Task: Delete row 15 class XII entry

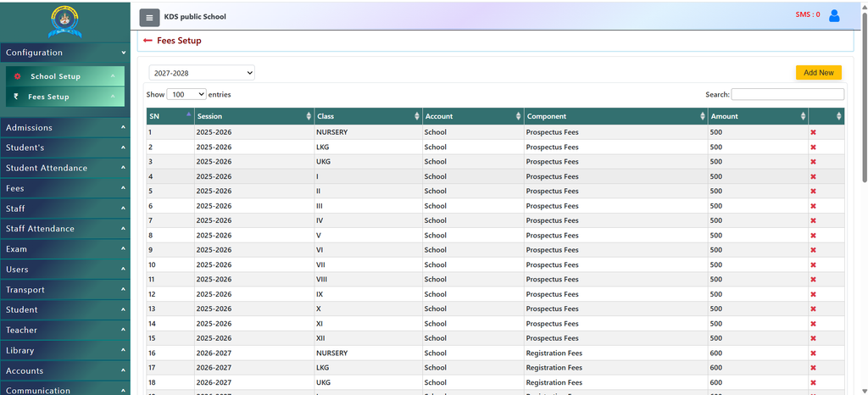Action: tap(813, 338)
